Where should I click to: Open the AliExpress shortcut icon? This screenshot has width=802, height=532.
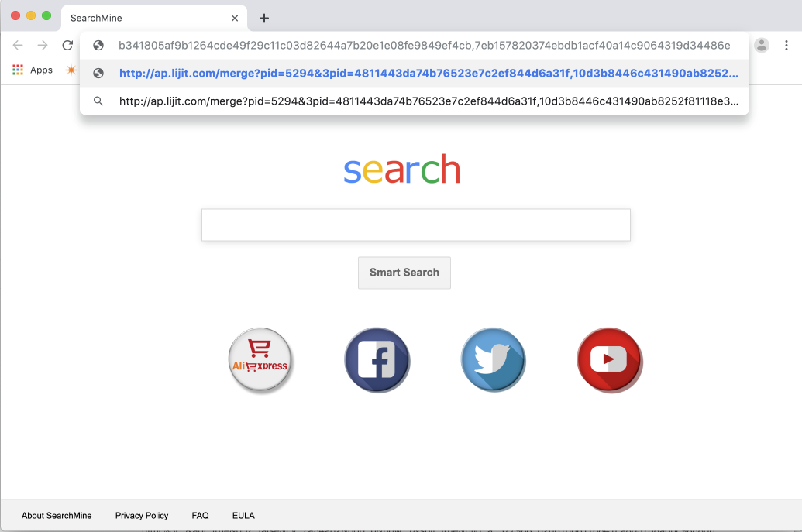click(x=260, y=360)
